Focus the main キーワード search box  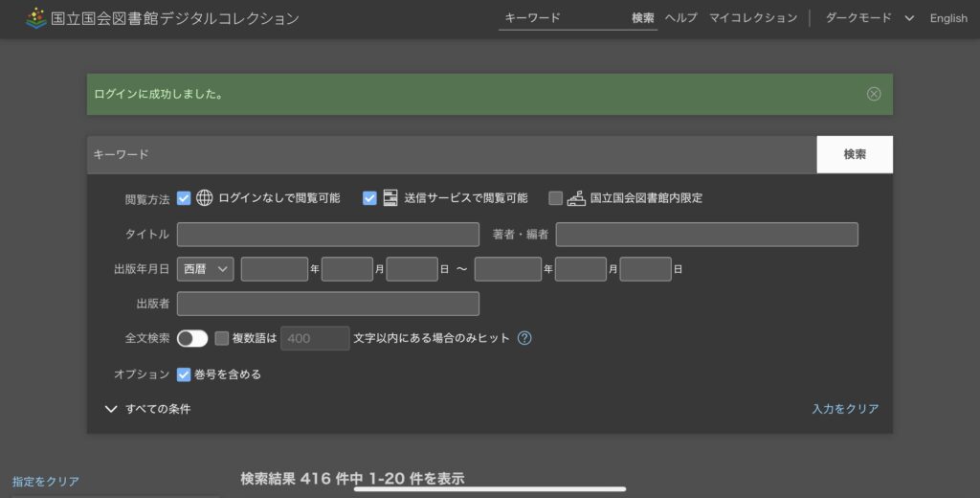(452, 154)
